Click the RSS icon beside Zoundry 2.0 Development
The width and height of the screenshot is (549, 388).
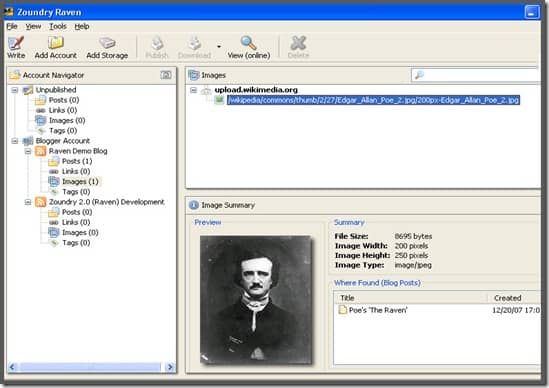pos(41,202)
